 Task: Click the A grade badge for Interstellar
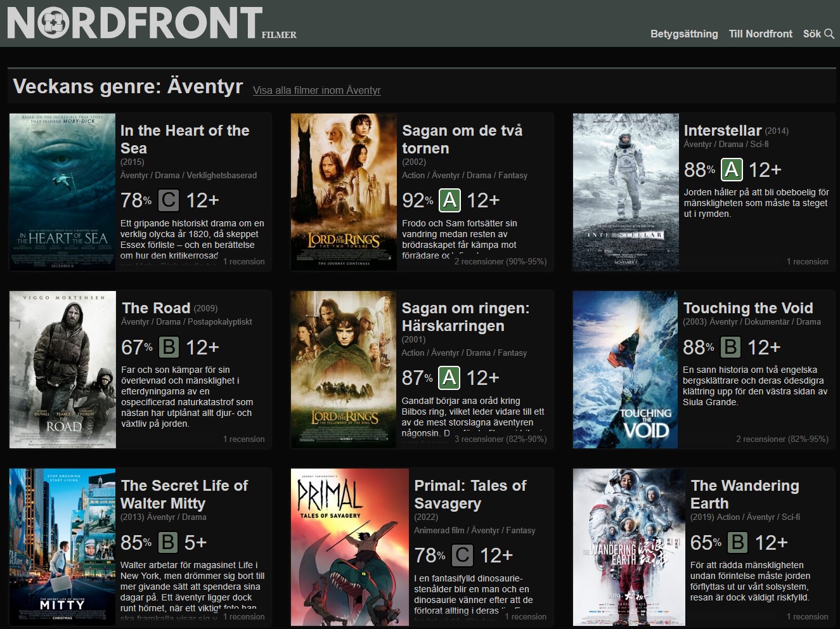732,169
